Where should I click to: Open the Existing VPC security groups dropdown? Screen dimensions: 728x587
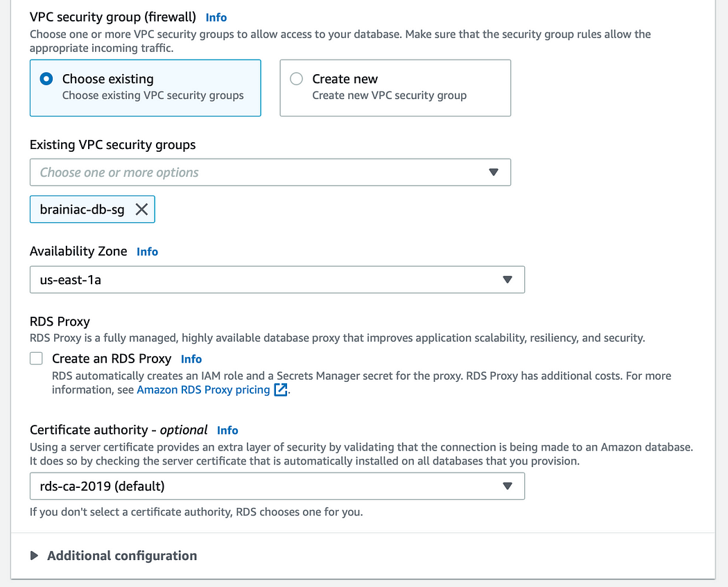point(270,172)
